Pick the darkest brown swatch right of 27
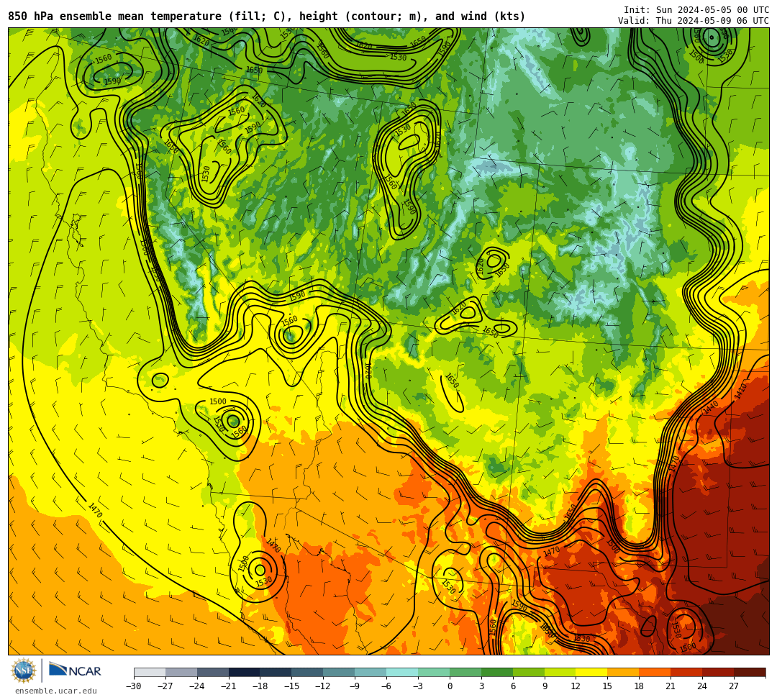 750,672
